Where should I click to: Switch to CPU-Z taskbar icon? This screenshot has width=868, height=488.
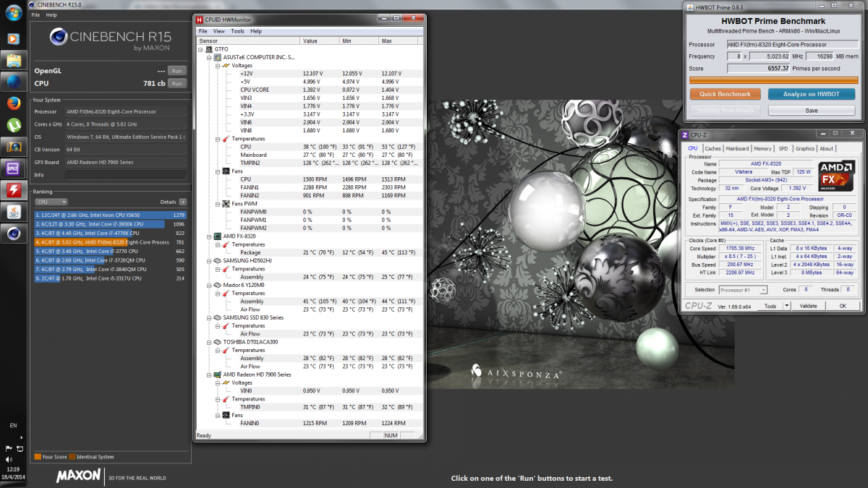pyautogui.click(x=13, y=168)
